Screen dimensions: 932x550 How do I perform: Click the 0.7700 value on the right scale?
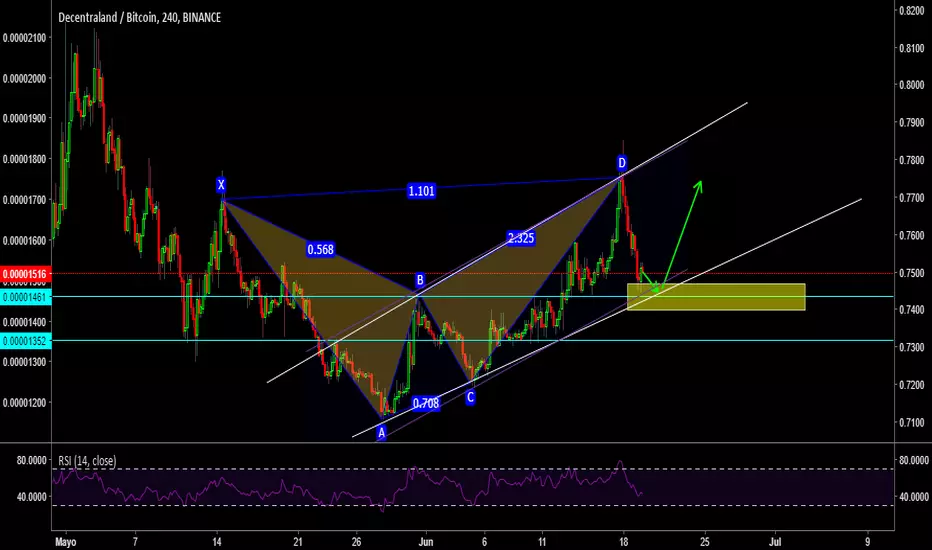click(912, 197)
